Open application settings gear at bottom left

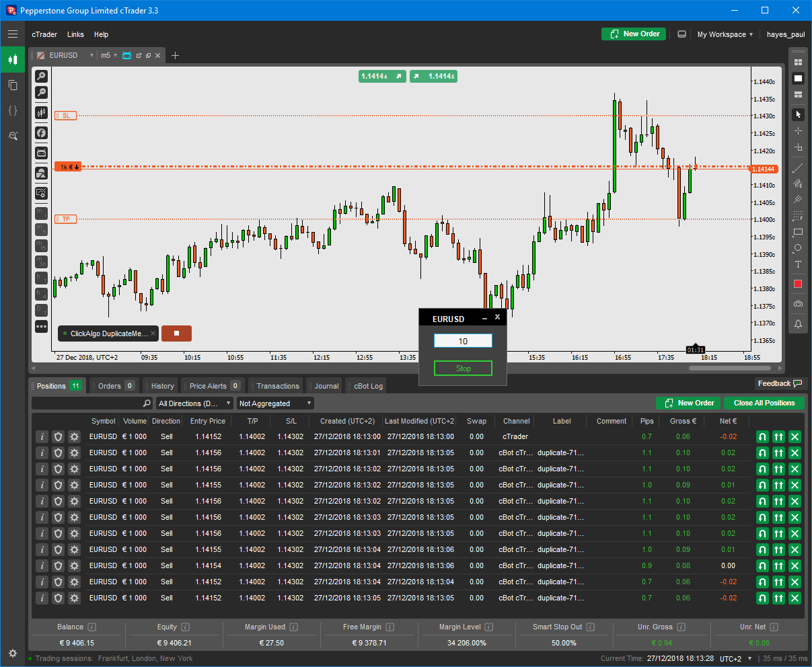(13, 653)
